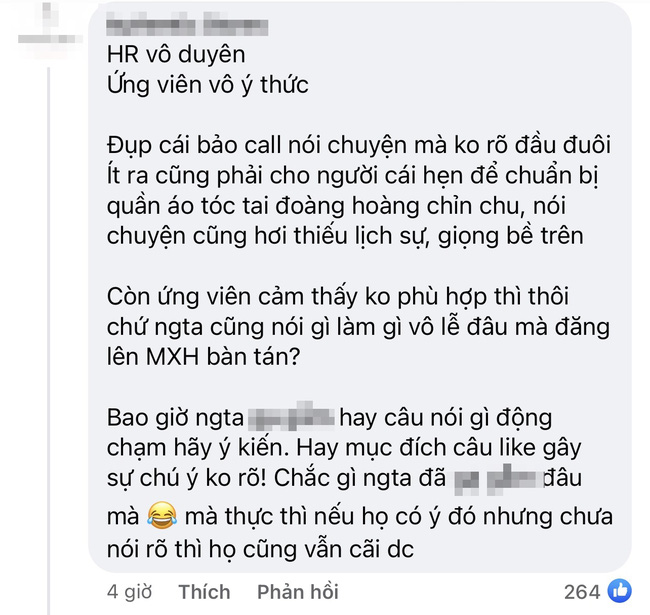Click the line starting "Còn ứng viên cảm thấy"
The height and width of the screenshot is (615, 650).
(x=338, y=297)
